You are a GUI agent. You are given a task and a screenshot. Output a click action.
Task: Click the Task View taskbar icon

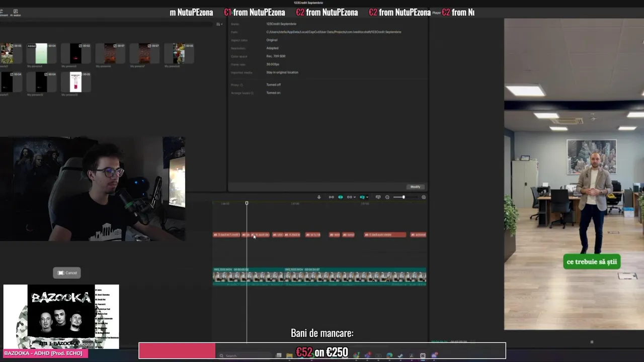pos(279,356)
